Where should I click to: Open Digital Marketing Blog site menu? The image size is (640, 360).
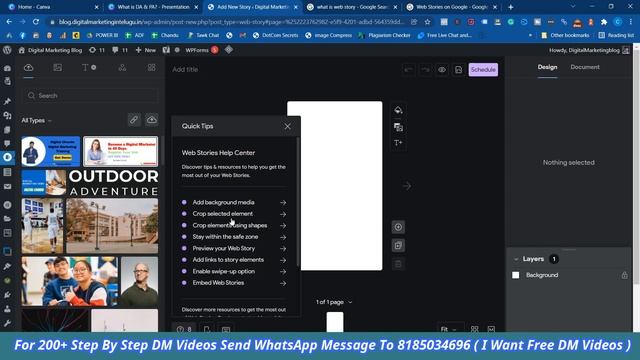point(50,50)
